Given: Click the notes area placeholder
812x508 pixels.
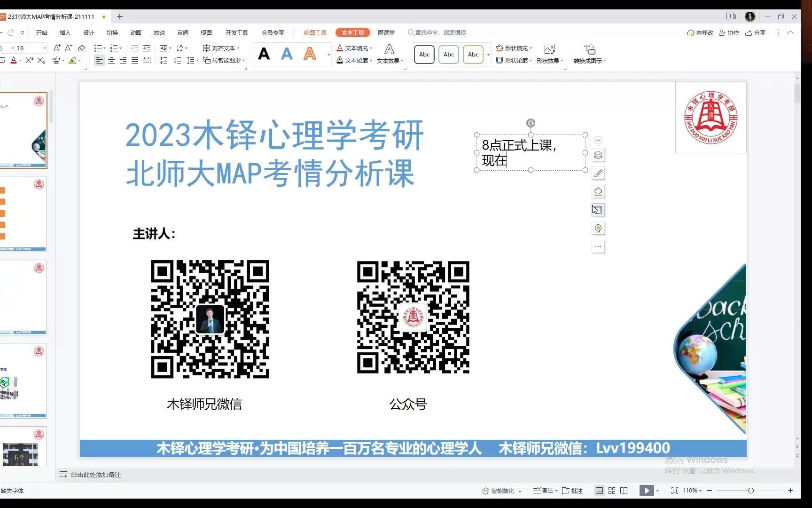Looking at the screenshot, I should tap(96, 475).
